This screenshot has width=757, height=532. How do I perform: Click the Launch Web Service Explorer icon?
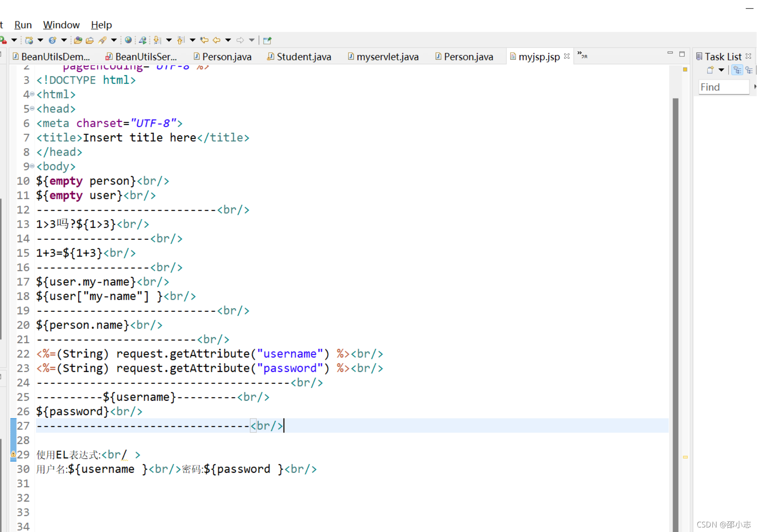(143, 40)
